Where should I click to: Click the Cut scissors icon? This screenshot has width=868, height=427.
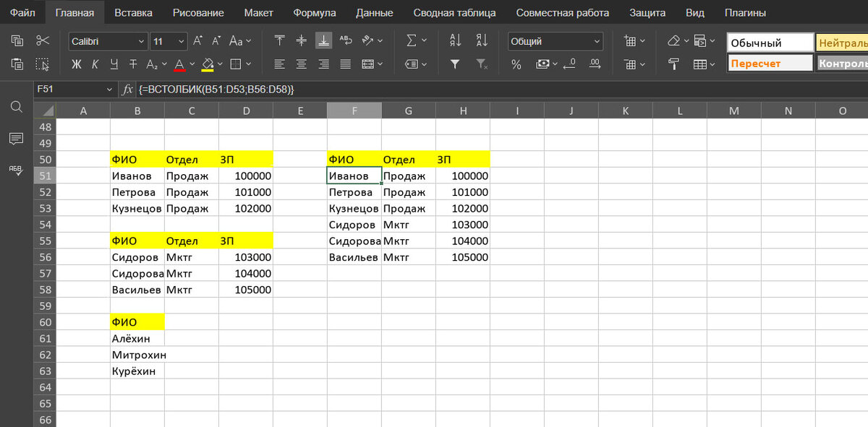click(43, 41)
